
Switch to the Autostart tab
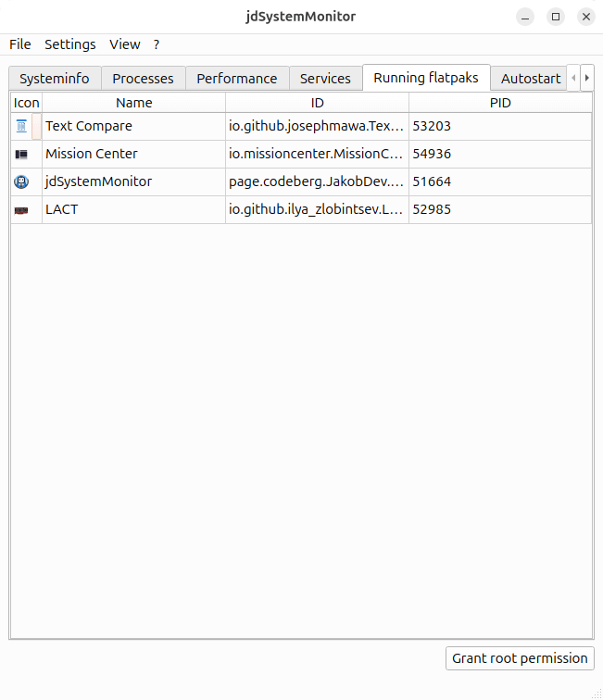pyautogui.click(x=530, y=79)
